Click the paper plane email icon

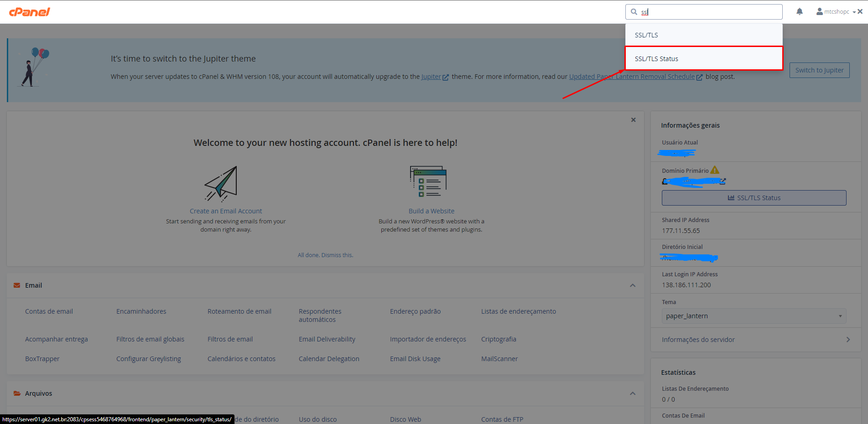221,183
